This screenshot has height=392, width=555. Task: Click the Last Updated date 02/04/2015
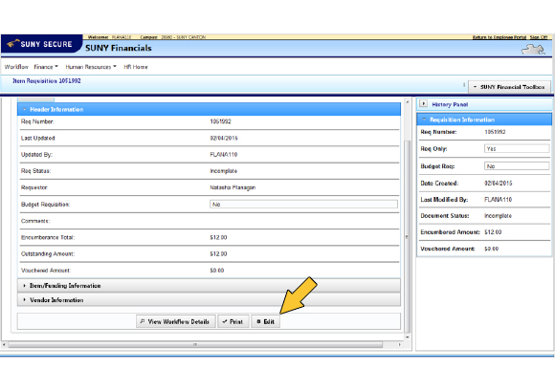click(x=224, y=138)
